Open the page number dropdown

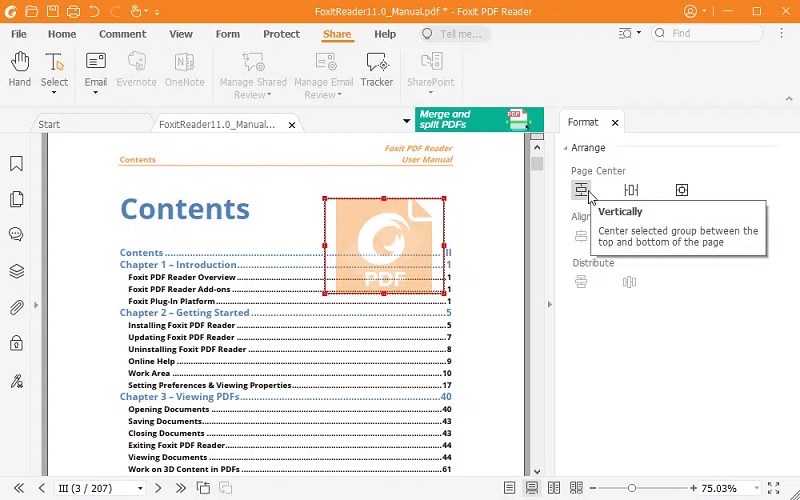pos(140,489)
